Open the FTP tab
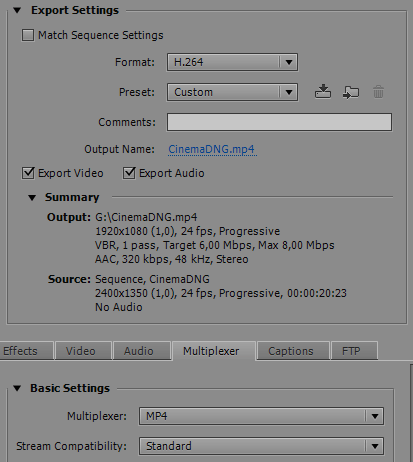This screenshot has width=413, height=462. click(354, 351)
